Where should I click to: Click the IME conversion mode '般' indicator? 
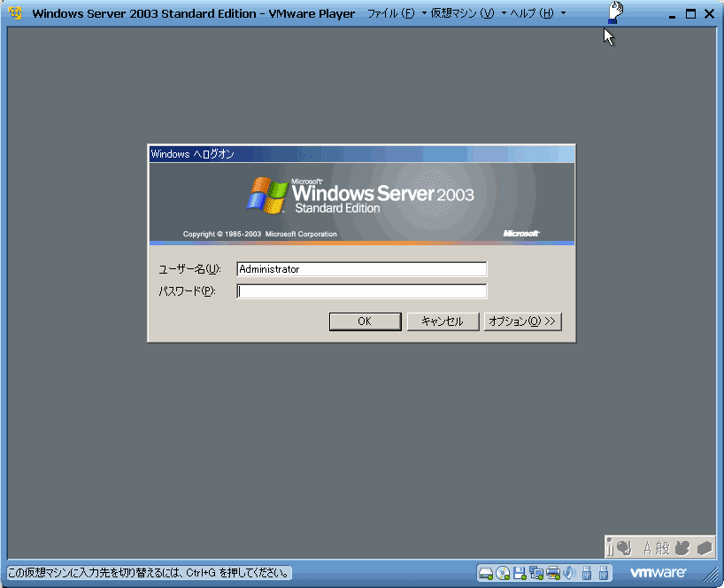pos(662,548)
